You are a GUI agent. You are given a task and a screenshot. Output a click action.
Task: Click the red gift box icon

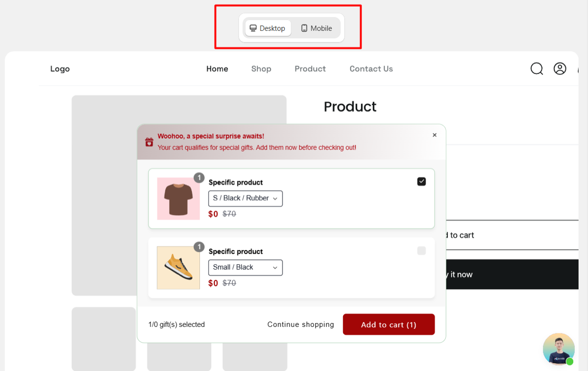coord(149,142)
